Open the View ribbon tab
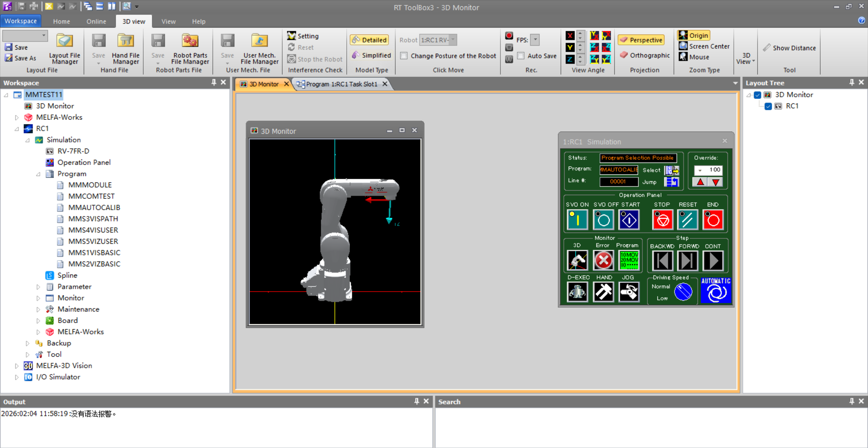This screenshot has height=448, width=868. coord(169,21)
